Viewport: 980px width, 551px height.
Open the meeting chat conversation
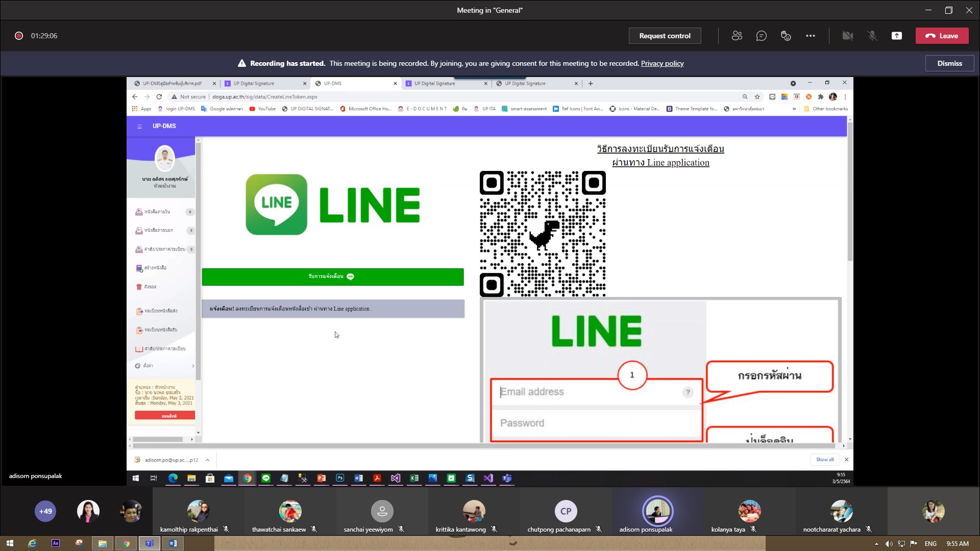point(761,36)
